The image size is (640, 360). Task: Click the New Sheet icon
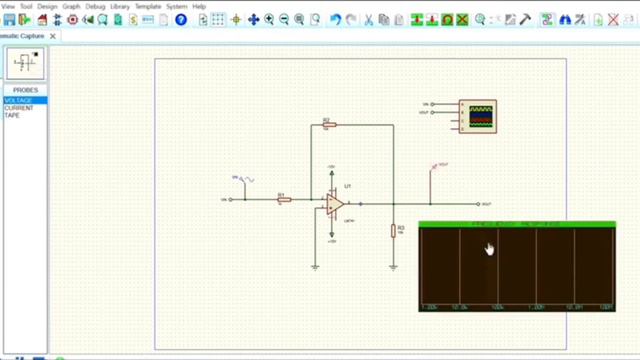point(598,20)
